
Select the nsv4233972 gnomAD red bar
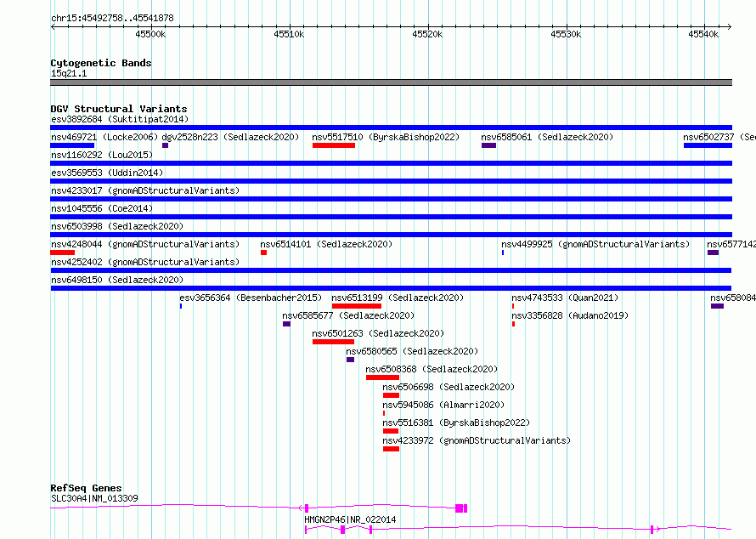(391, 449)
